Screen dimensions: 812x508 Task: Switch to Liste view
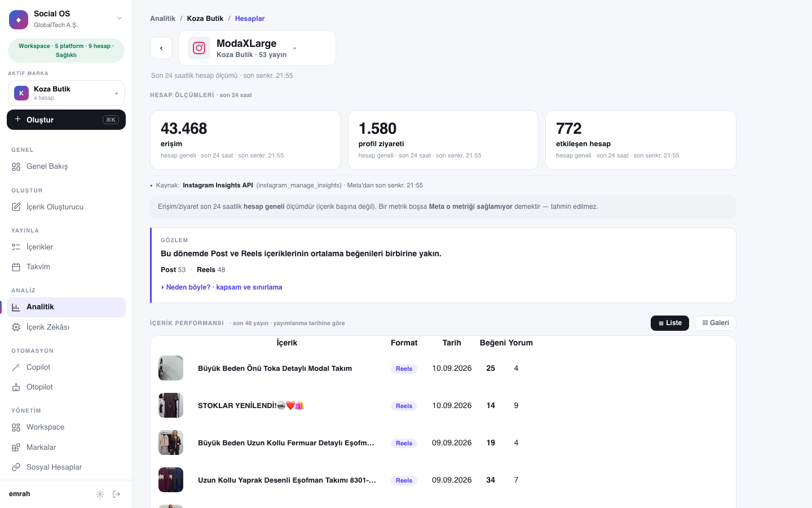[x=670, y=323]
